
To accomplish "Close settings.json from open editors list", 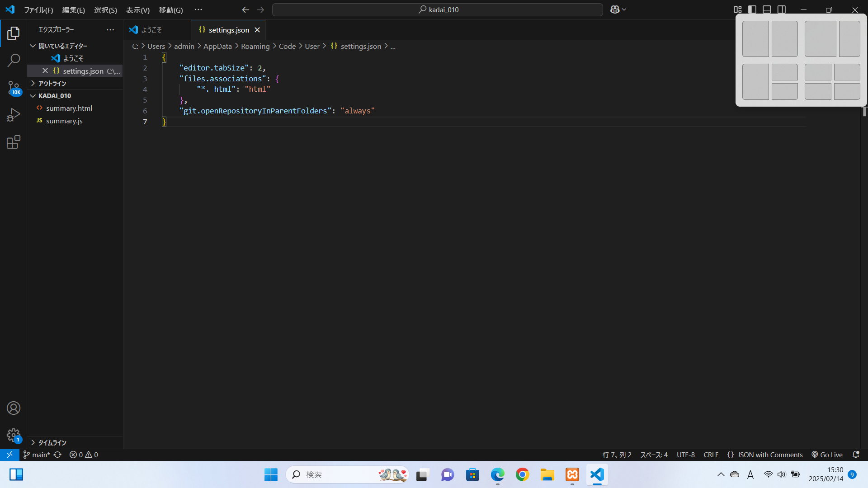I will click(45, 70).
